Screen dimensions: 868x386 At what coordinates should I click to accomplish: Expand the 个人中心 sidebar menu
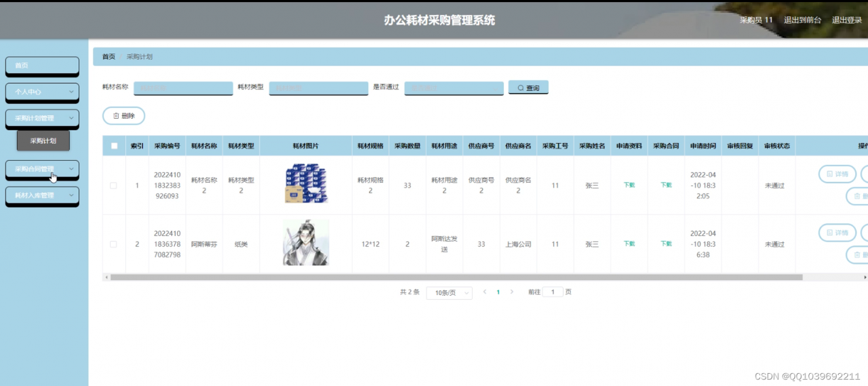tap(42, 92)
